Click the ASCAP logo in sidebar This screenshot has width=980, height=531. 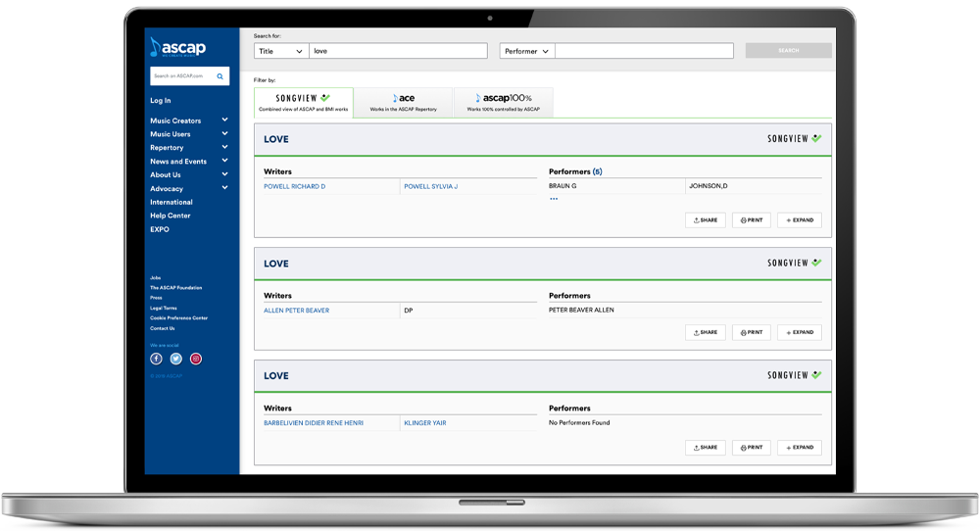178,47
